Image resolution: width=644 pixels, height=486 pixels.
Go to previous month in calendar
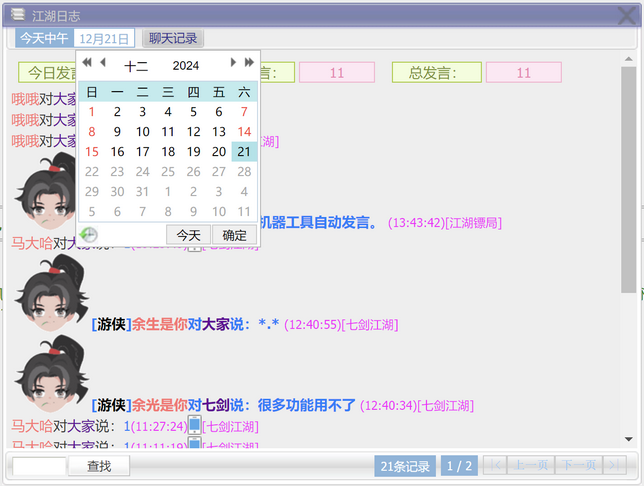point(103,63)
